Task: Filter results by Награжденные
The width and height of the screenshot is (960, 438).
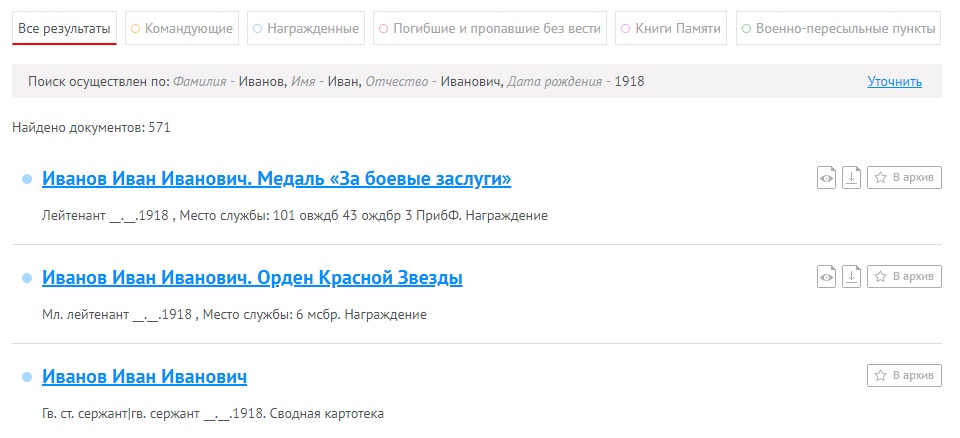Action: (x=305, y=29)
